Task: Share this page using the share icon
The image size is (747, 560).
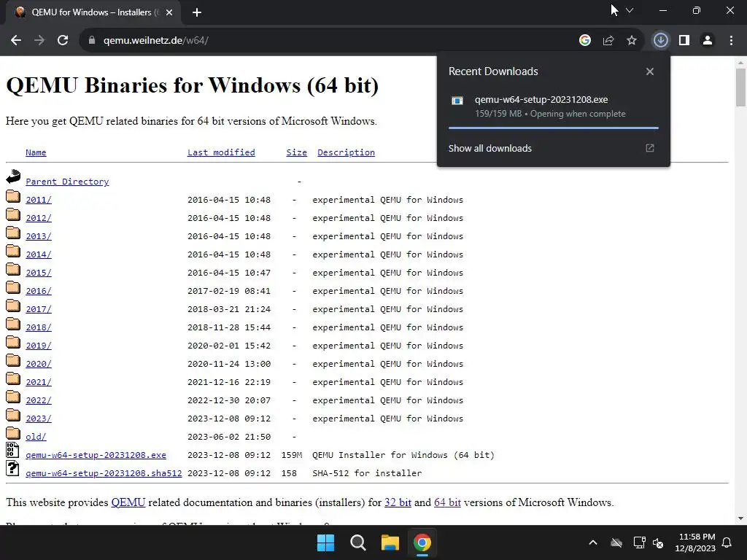Action: pyautogui.click(x=608, y=41)
